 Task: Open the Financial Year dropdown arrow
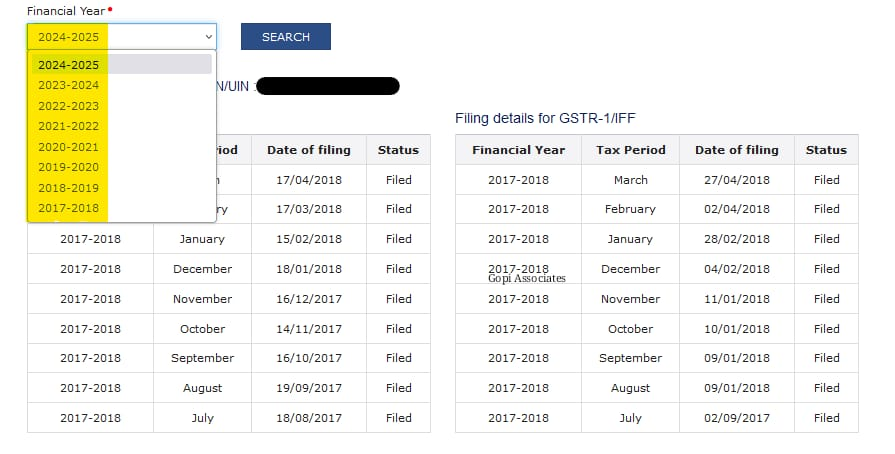coord(208,37)
